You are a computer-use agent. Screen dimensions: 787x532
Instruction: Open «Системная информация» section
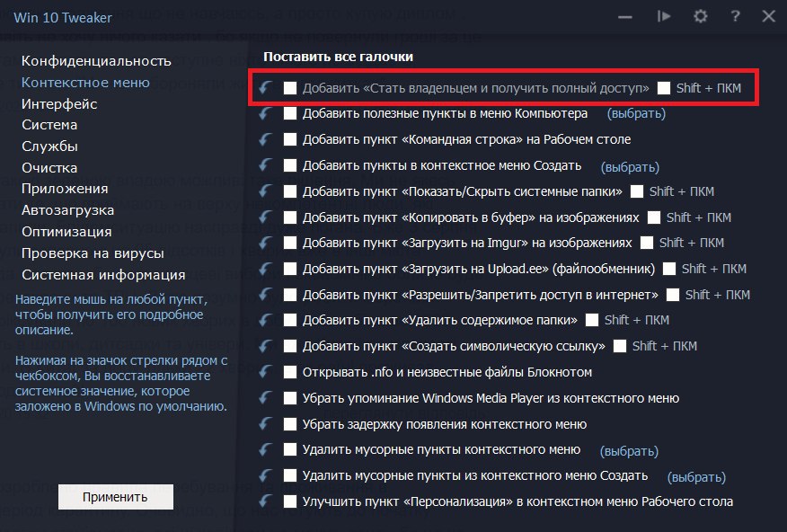pos(103,275)
